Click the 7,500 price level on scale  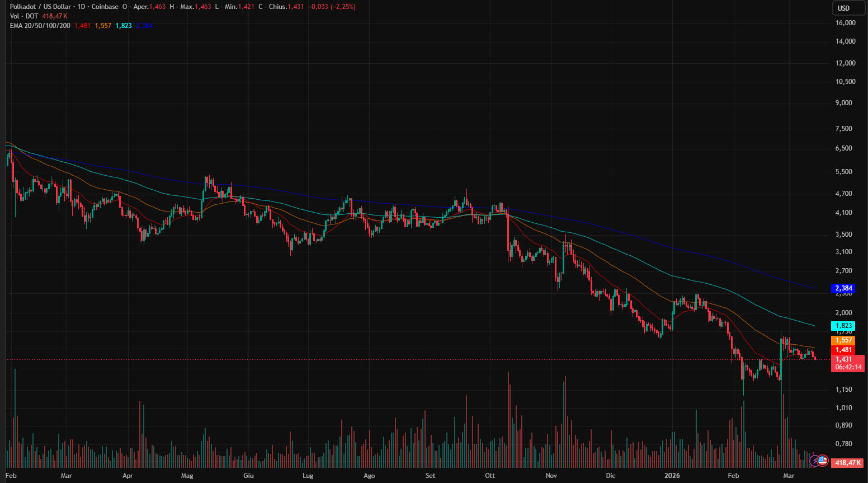pyautogui.click(x=844, y=129)
